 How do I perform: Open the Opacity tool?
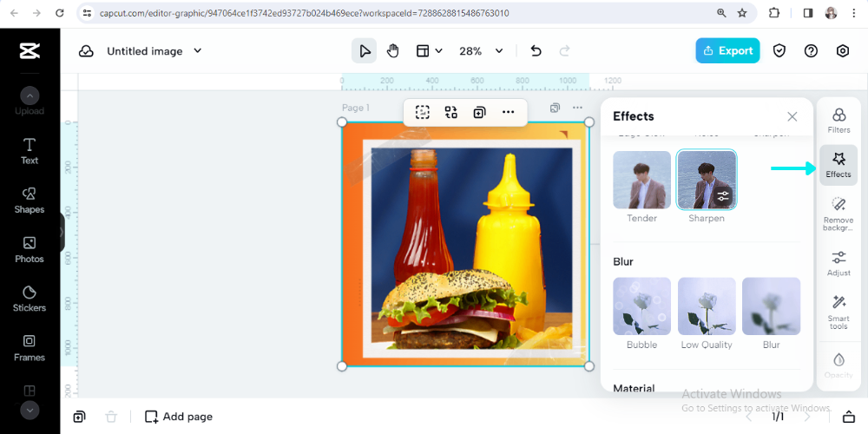838,365
